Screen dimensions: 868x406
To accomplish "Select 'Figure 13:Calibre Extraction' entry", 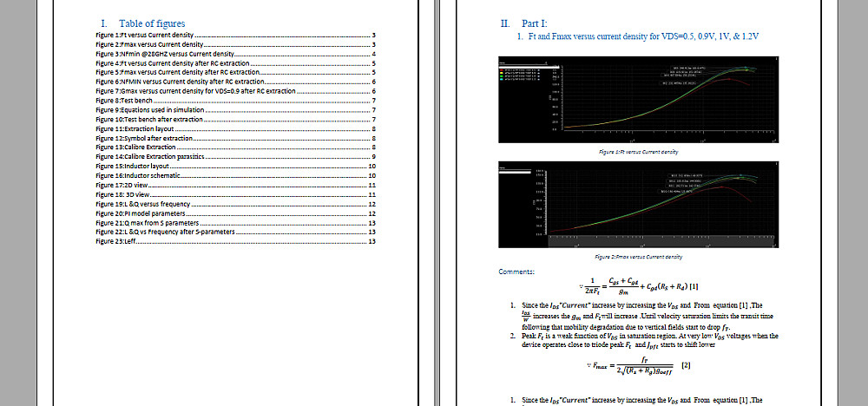I will 236,147.
